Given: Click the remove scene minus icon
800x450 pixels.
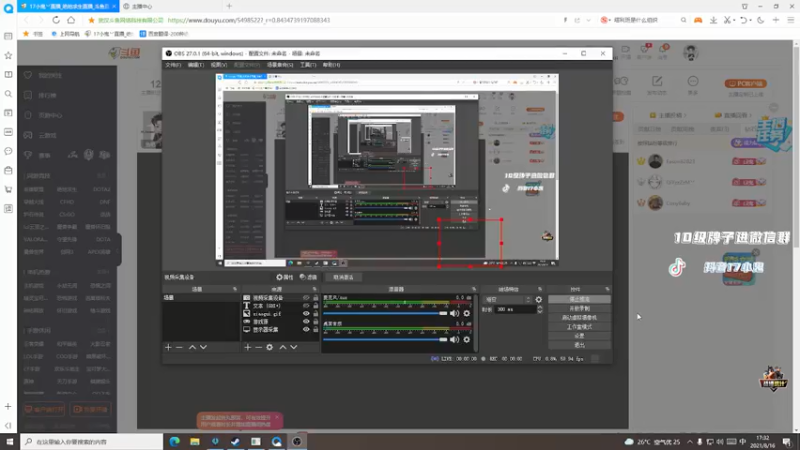Looking at the screenshot, I should (179, 347).
